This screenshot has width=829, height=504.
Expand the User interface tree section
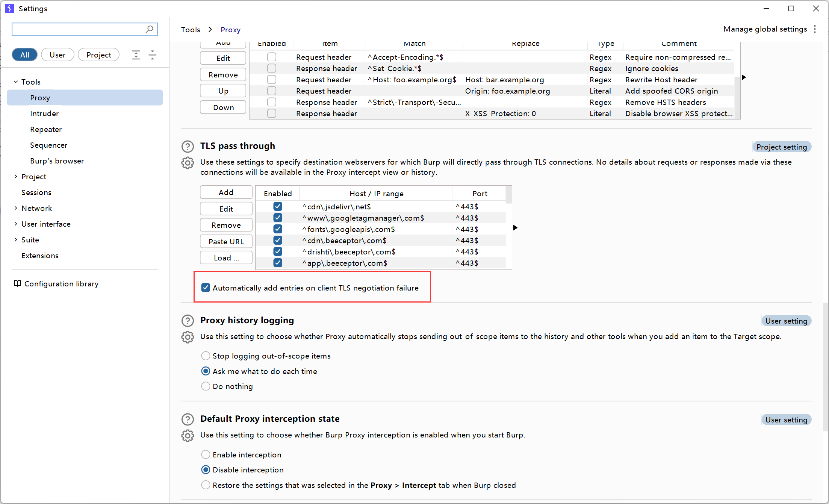(16, 224)
